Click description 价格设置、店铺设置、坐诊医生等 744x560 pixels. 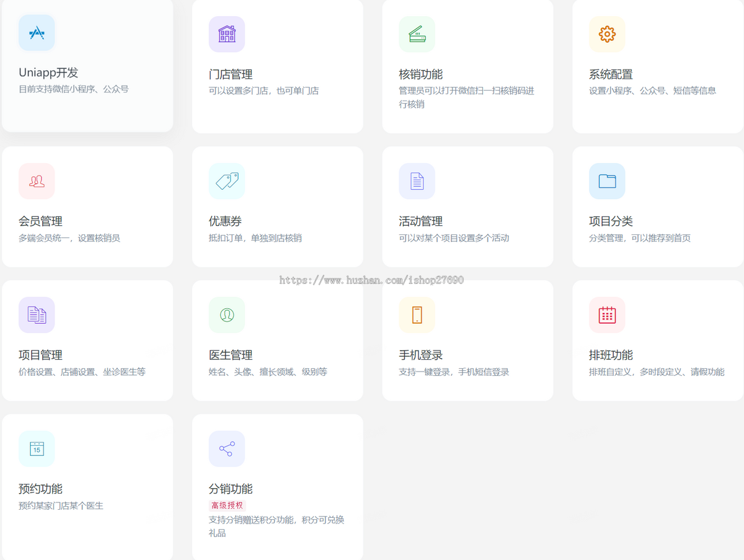click(82, 372)
